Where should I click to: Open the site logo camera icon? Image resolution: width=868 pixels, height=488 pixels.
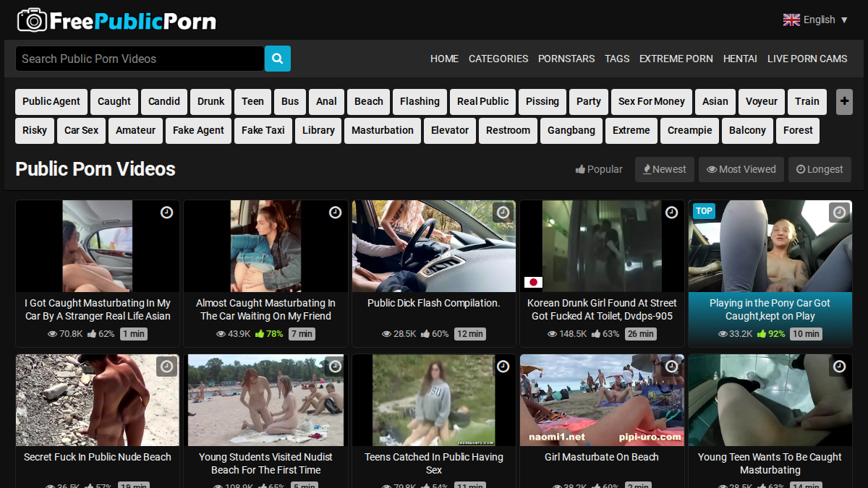(32, 20)
